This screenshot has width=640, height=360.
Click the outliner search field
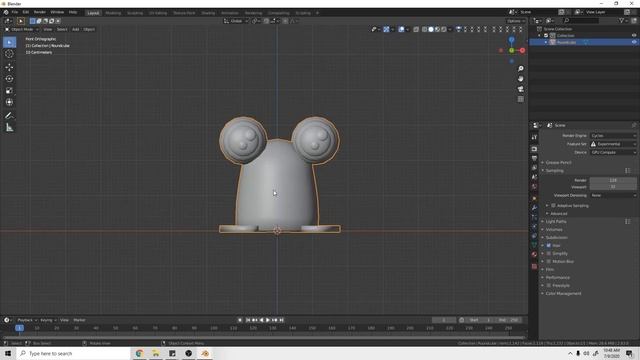pyautogui.click(x=580, y=20)
